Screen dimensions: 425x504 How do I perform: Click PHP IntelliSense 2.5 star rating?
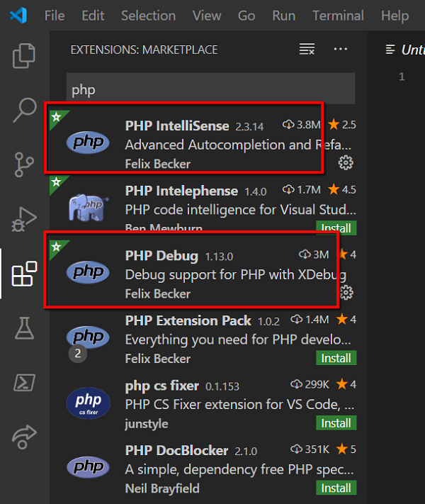coord(342,124)
